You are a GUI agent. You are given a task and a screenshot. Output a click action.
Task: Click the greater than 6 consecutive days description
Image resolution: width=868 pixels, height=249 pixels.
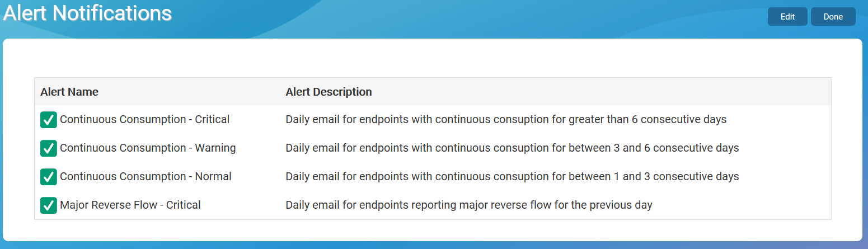(506, 119)
